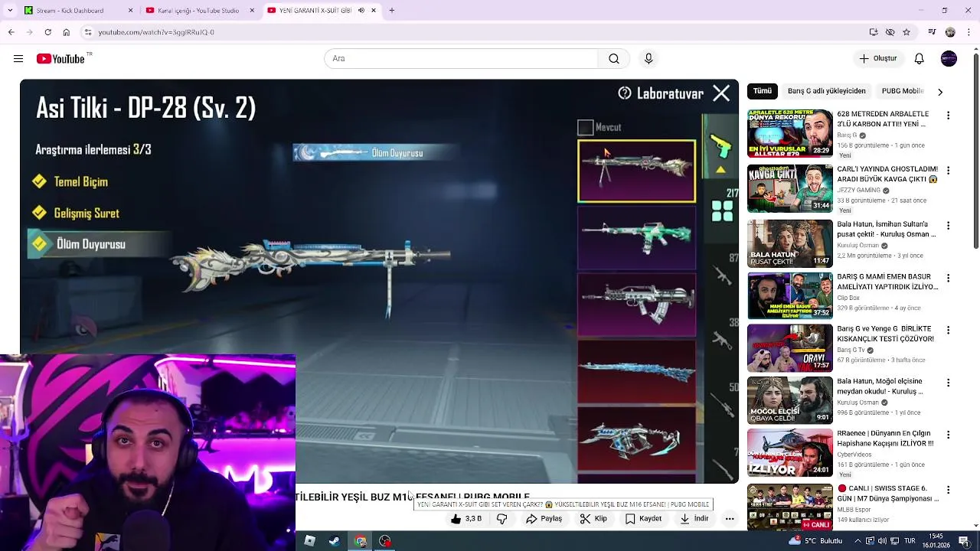Open the YouTube account avatar menu

tap(949, 59)
